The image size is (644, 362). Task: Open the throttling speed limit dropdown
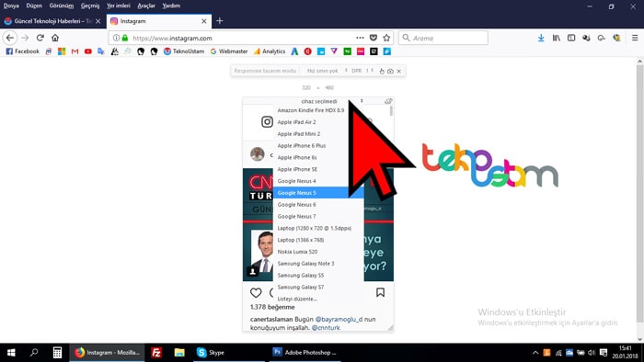coord(328,71)
